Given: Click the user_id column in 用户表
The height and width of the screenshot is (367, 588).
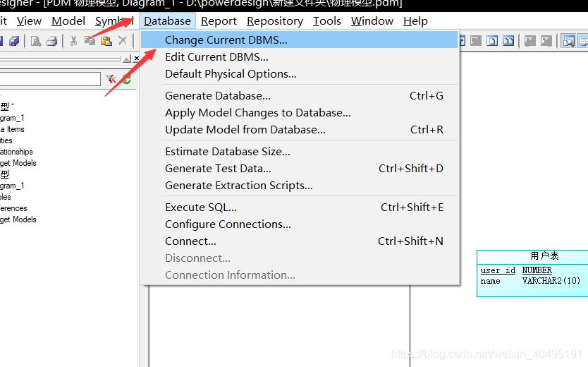Looking at the screenshot, I should (x=498, y=270).
